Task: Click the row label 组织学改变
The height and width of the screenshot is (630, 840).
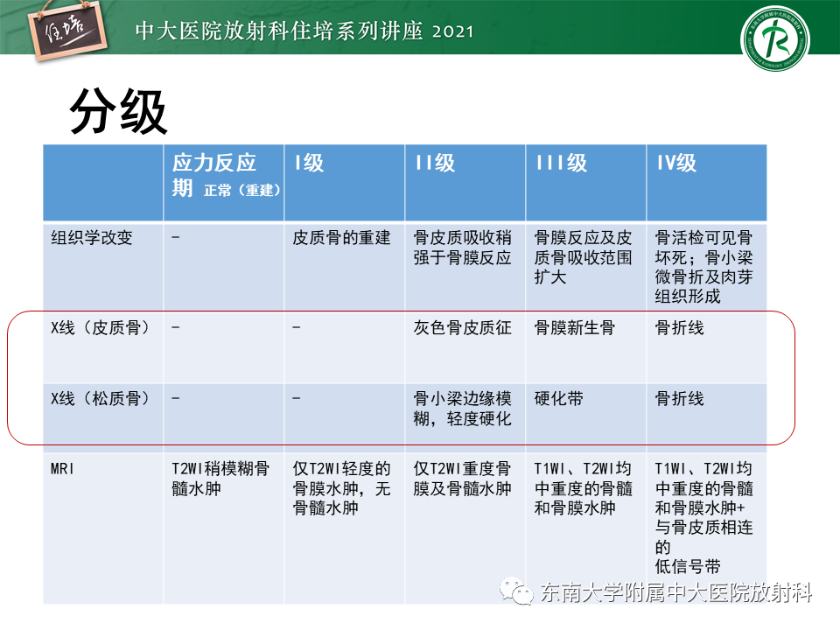Action: 92,237
